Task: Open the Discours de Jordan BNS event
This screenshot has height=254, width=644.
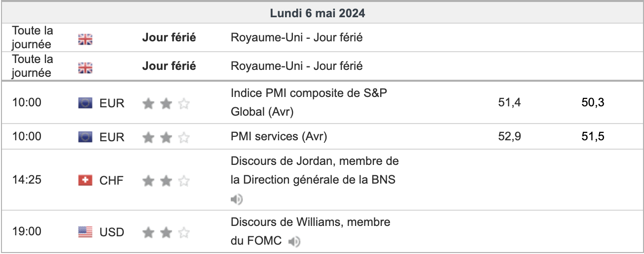Action: click(315, 170)
